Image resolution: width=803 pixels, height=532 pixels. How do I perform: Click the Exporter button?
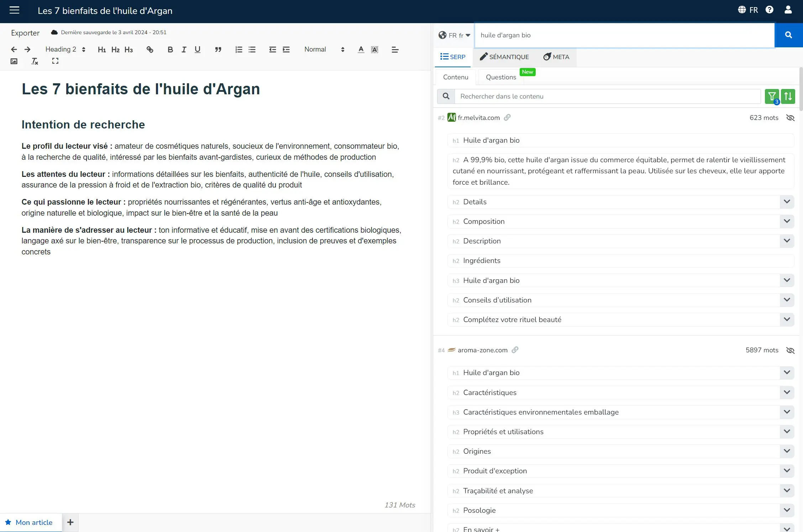pyautogui.click(x=25, y=33)
